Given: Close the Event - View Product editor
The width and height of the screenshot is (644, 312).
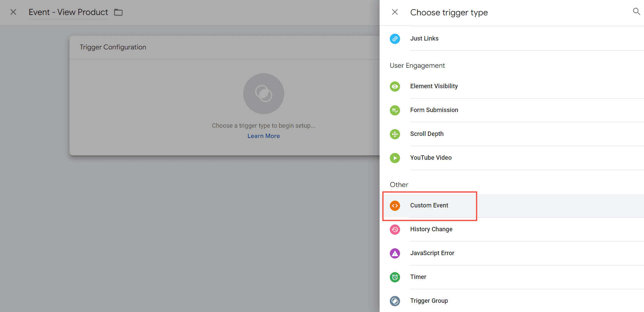Looking at the screenshot, I should pyautogui.click(x=13, y=12).
